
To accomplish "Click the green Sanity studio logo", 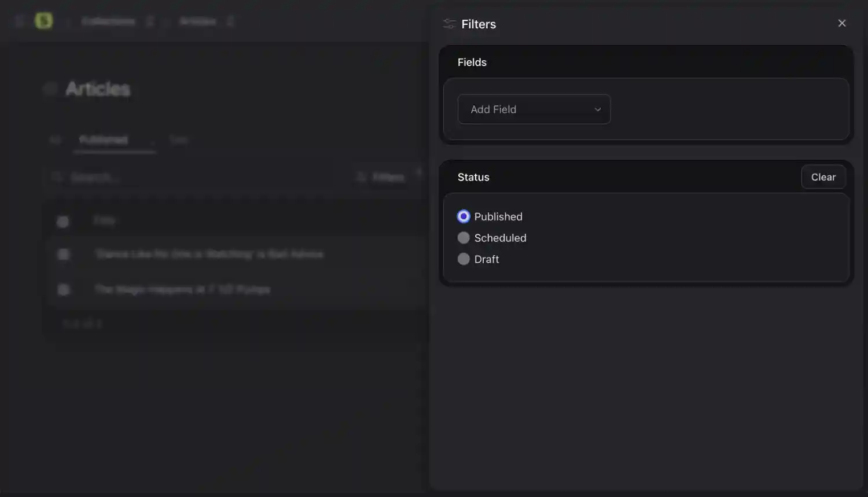I will tap(45, 20).
